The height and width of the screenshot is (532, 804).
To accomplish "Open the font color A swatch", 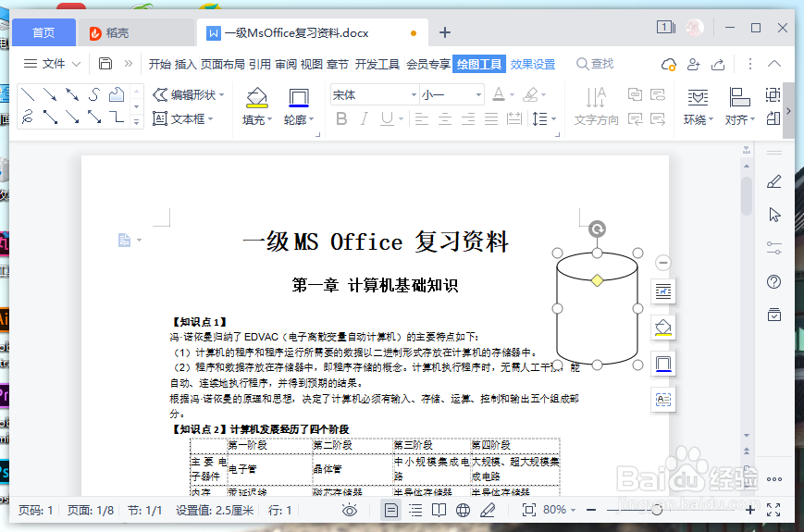I will [x=498, y=94].
